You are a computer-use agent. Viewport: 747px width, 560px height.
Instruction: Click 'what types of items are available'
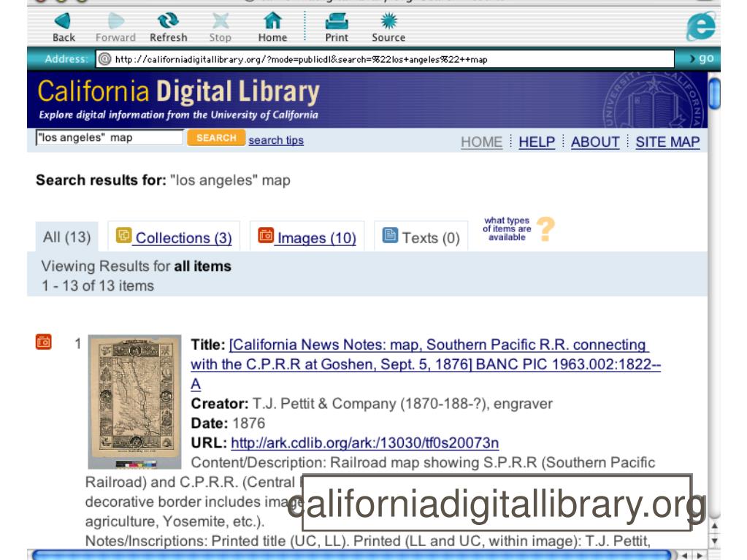click(507, 229)
